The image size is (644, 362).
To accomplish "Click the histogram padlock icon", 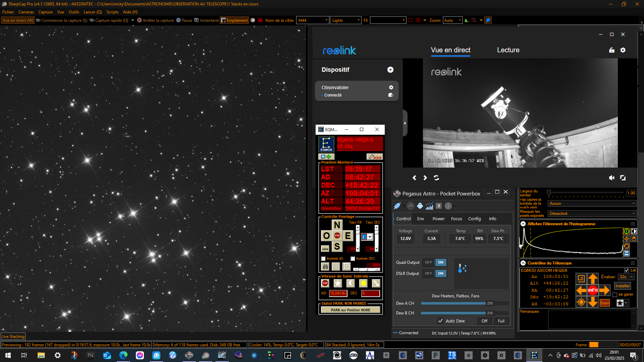I will coord(634,239).
